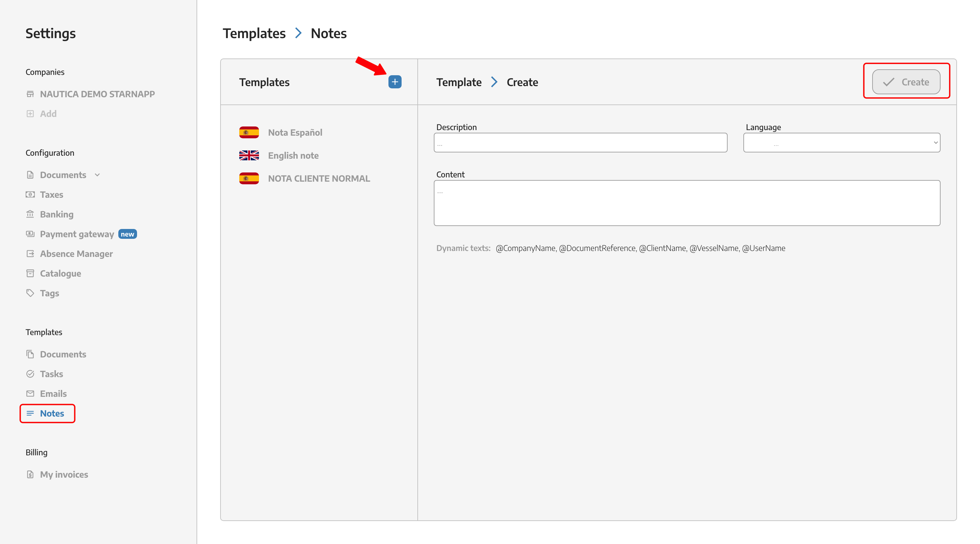This screenshot has height=544, width=980.
Task: Open the Language dropdown
Action: point(842,143)
